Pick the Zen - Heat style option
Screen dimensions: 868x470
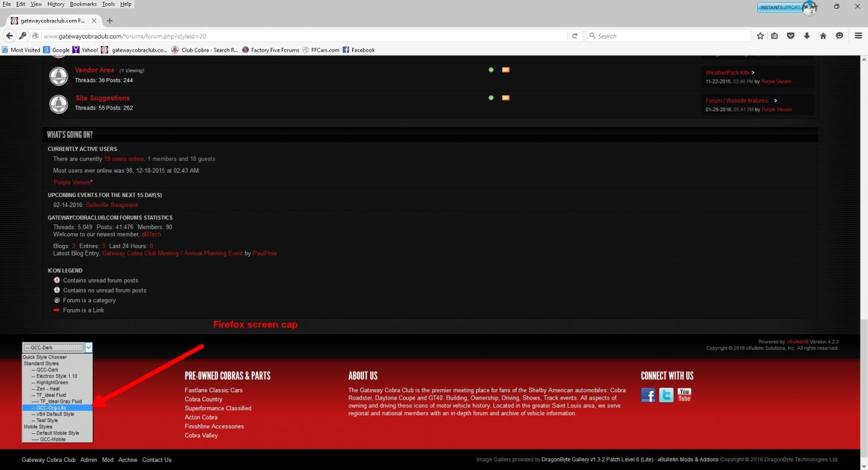point(48,389)
